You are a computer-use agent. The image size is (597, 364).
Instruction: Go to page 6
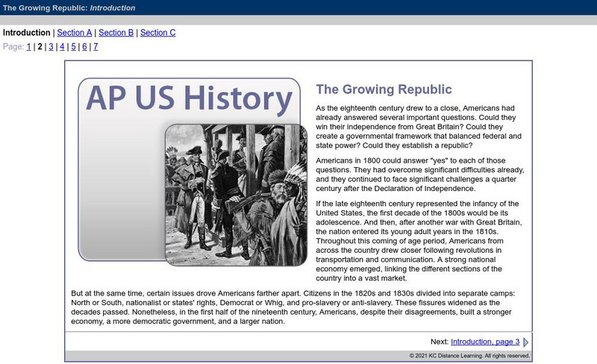(x=84, y=47)
